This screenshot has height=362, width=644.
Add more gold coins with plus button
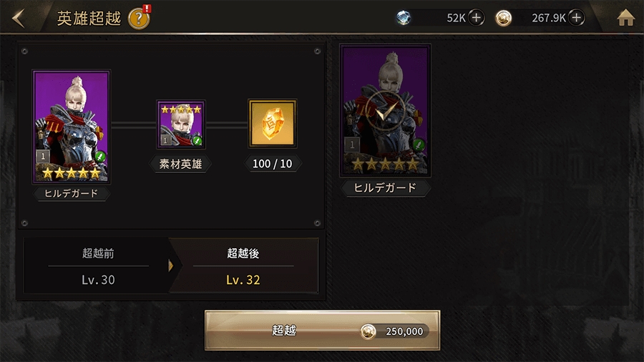(576, 18)
